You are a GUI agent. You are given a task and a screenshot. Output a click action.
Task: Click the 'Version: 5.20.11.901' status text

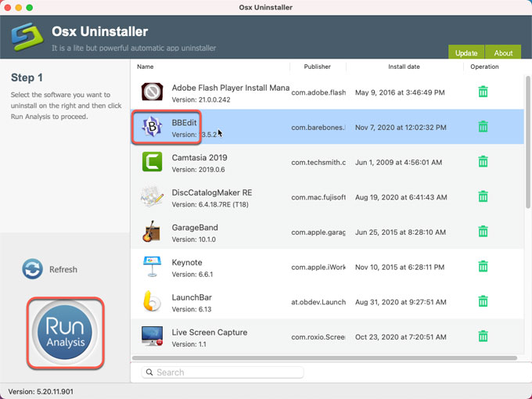coord(41,391)
